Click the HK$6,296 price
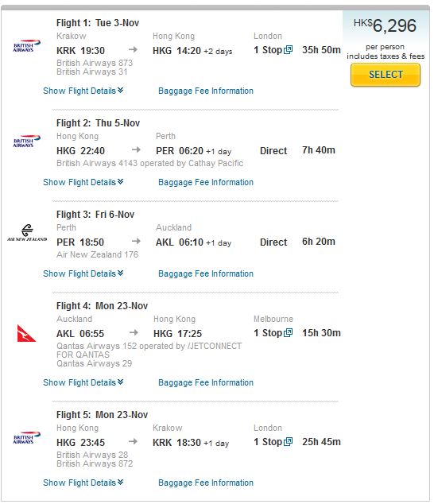Viewport: 434px width, 504px height. pyautogui.click(x=385, y=25)
